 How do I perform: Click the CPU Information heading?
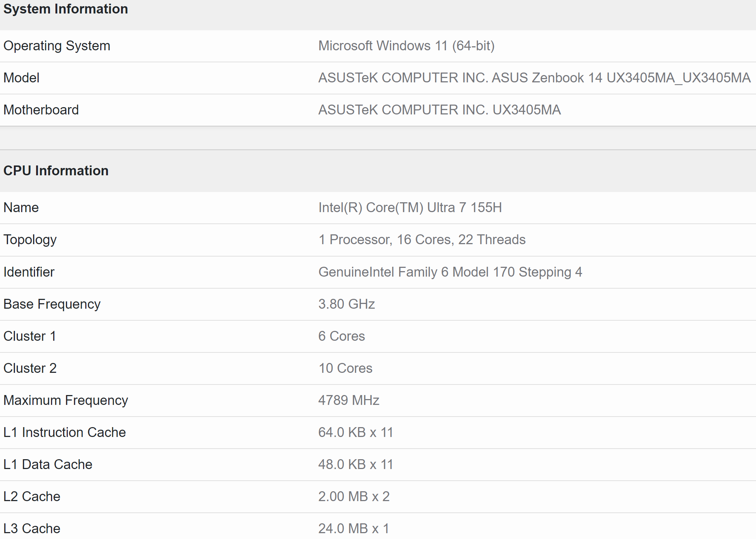tap(56, 171)
